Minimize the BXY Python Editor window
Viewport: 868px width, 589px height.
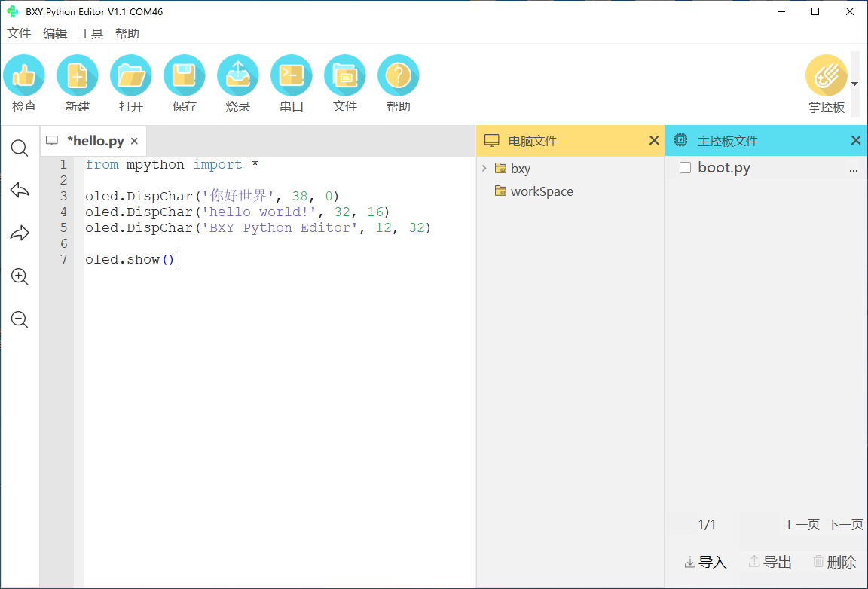pyautogui.click(x=781, y=11)
